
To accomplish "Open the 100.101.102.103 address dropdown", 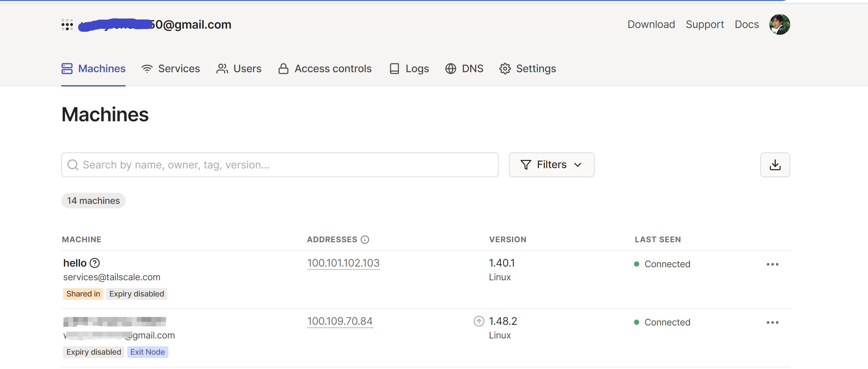I will click(343, 263).
